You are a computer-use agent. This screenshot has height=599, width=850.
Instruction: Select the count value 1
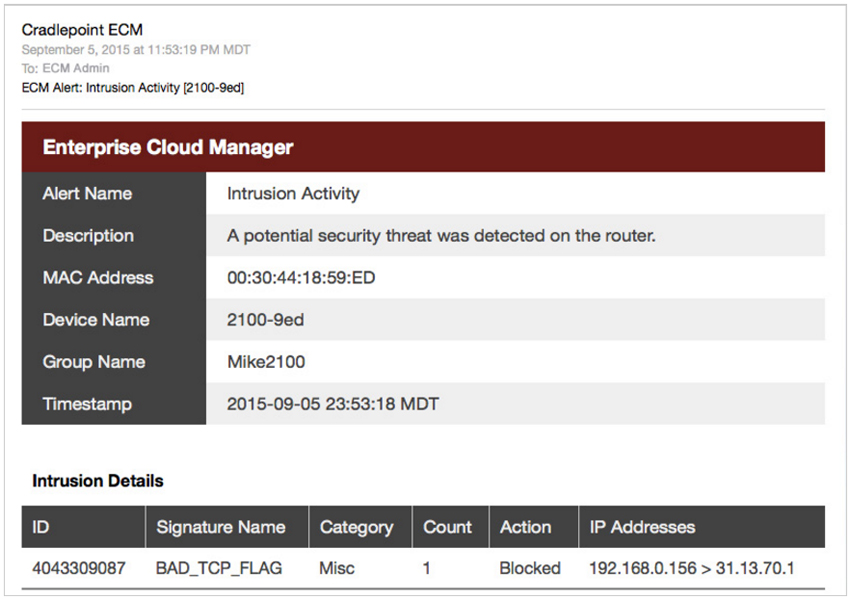click(427, 568)
